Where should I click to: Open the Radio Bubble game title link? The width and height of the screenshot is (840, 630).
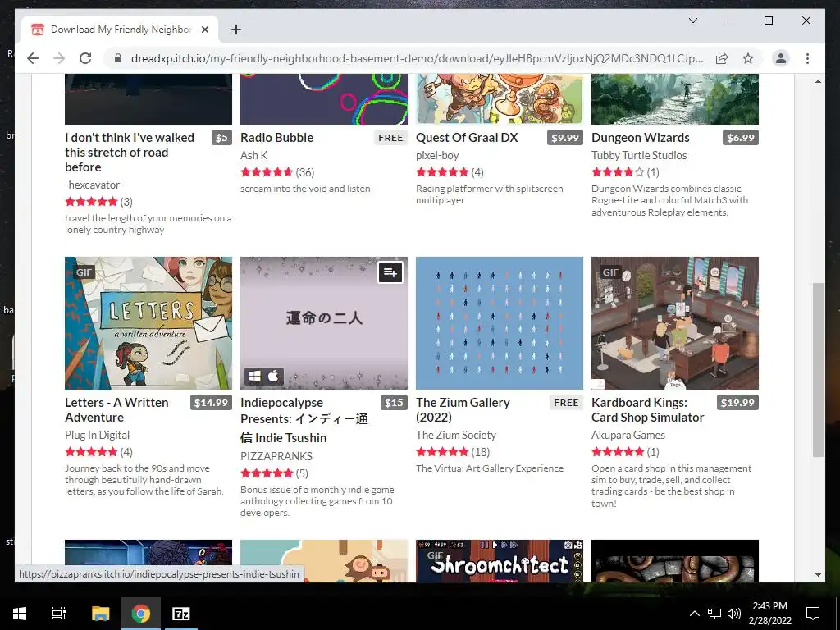[x=277, y=138]
